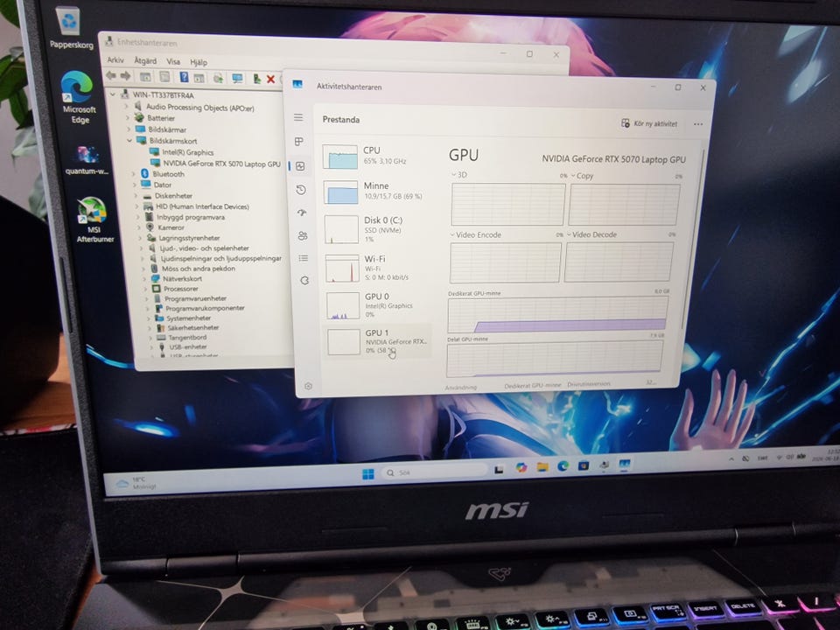Open File Explorer from the taskbar
This screenshot has height=630, width=840.
pyautogui.click(x=542, y=467)
